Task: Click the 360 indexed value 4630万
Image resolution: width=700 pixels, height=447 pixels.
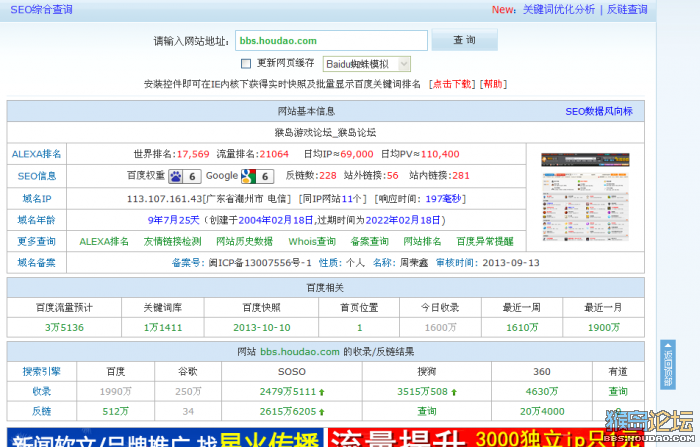Action: [542, 392]
